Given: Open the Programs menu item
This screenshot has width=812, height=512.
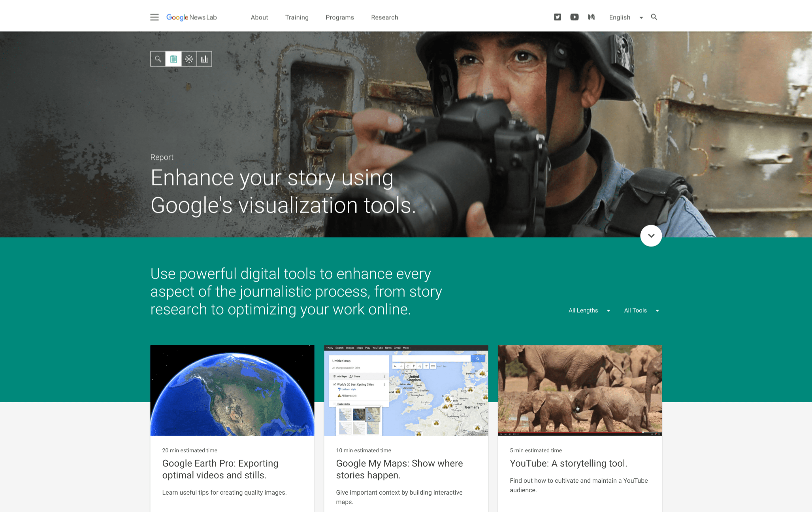Looking at the screenshot, I should pos(339,17).
